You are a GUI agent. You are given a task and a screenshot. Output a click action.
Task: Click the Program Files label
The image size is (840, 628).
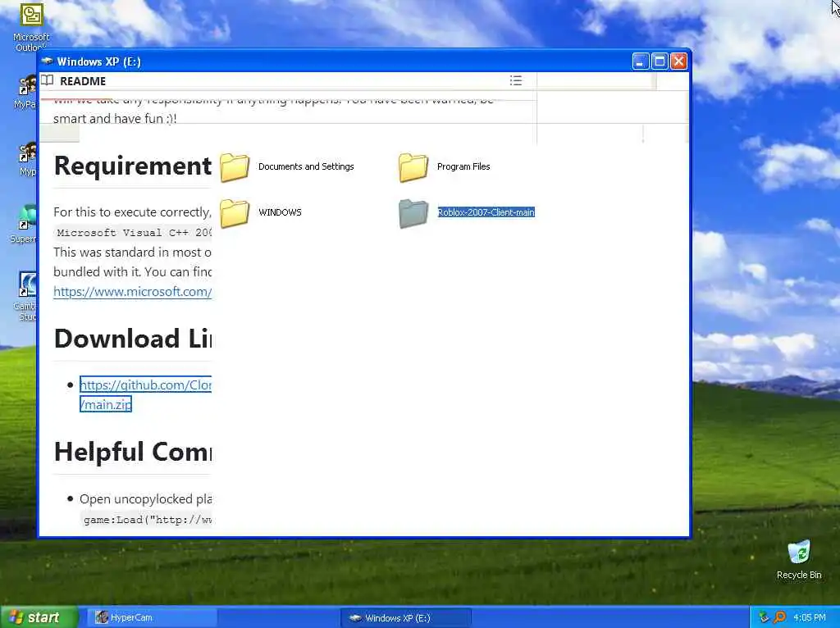coord(463,166)
